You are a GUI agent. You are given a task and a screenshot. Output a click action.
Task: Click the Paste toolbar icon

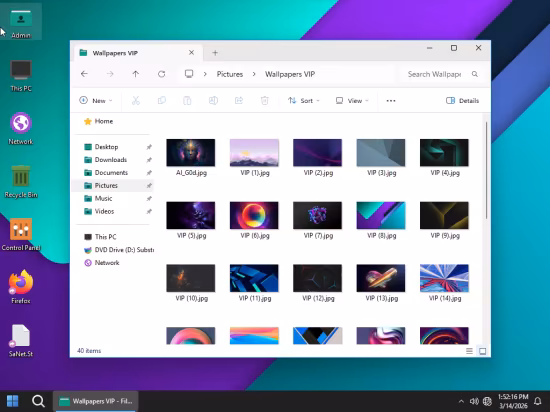pyautogui.click(x=187, y=101)
